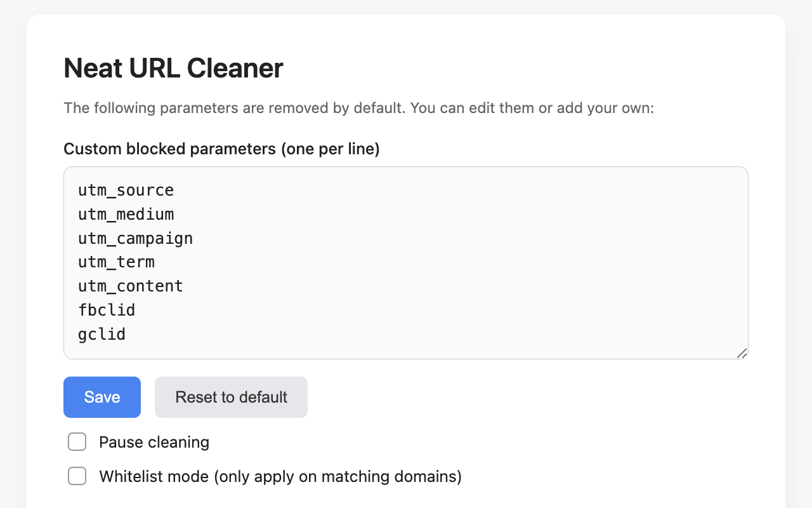Click on the utm_campaign entry

136,239
